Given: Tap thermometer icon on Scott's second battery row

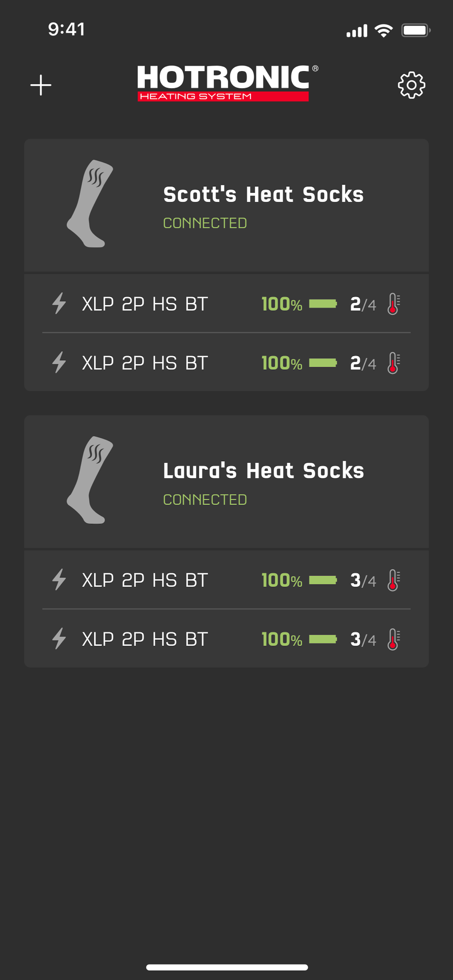Looking at the screenshot, I should (x=394, y=363).
